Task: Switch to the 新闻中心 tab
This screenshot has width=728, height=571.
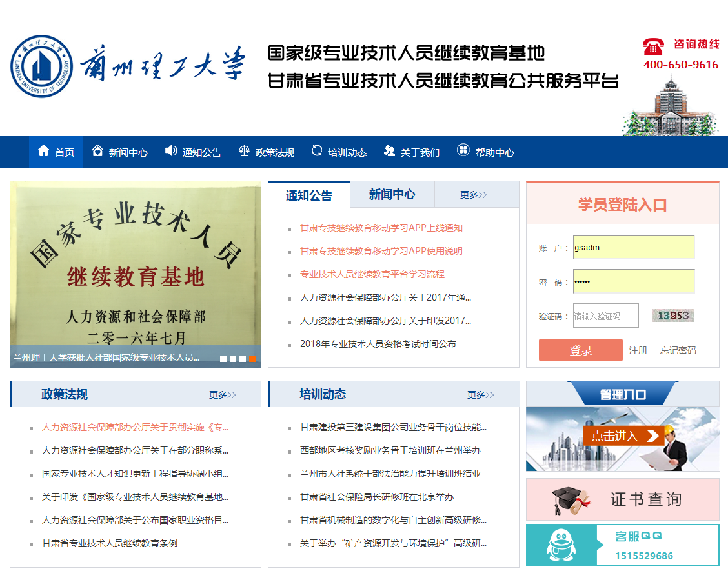Action: click(392, 194)
